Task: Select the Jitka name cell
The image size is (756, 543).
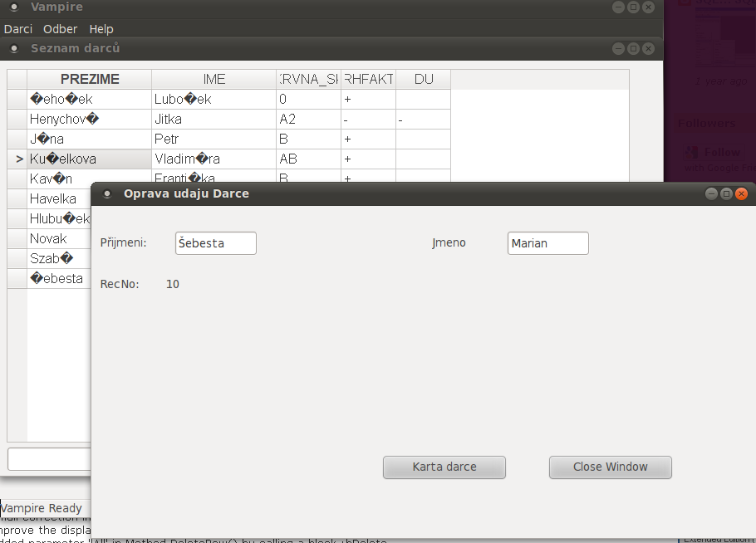Action: tap(214, 119)
